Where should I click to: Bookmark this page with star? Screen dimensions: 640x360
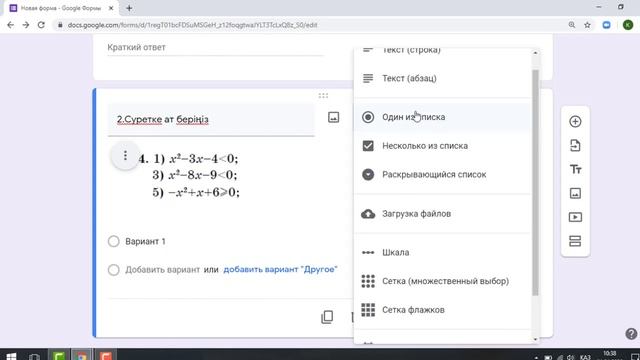pyautogui.click(x=587, y=25)
